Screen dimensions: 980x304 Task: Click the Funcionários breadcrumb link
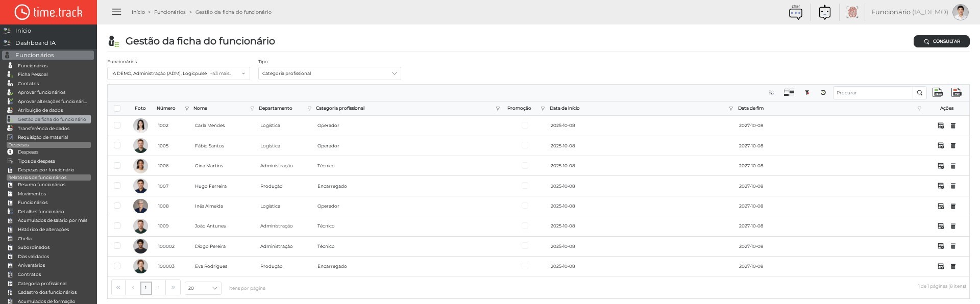coord(170,12)
